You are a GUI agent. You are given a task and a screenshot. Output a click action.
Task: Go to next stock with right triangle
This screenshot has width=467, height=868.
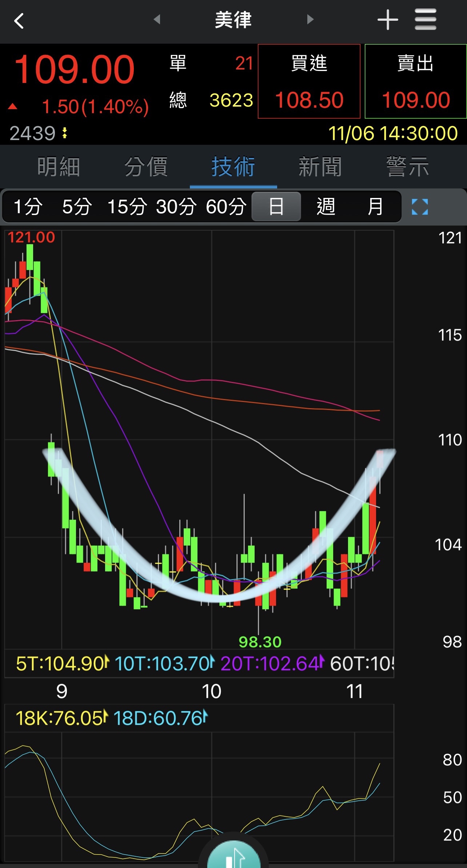310,19
